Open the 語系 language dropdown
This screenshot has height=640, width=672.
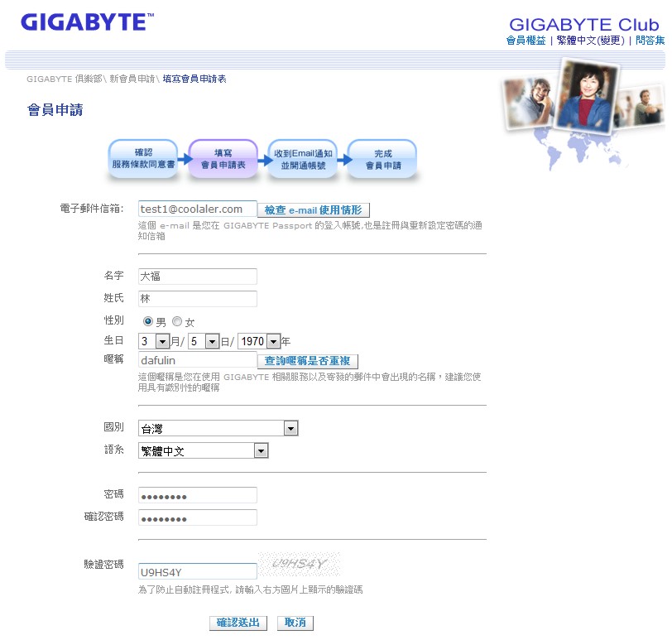(x=203, y=450)
